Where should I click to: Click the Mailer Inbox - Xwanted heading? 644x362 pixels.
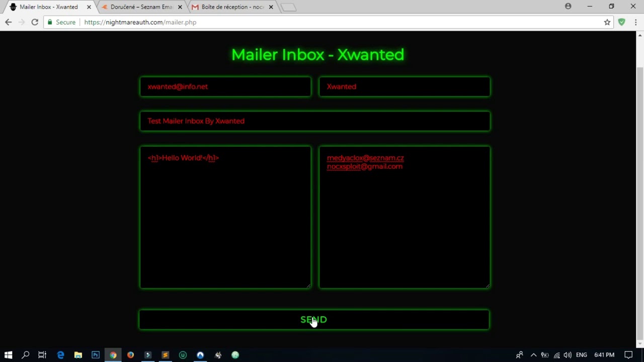point(317,55)
